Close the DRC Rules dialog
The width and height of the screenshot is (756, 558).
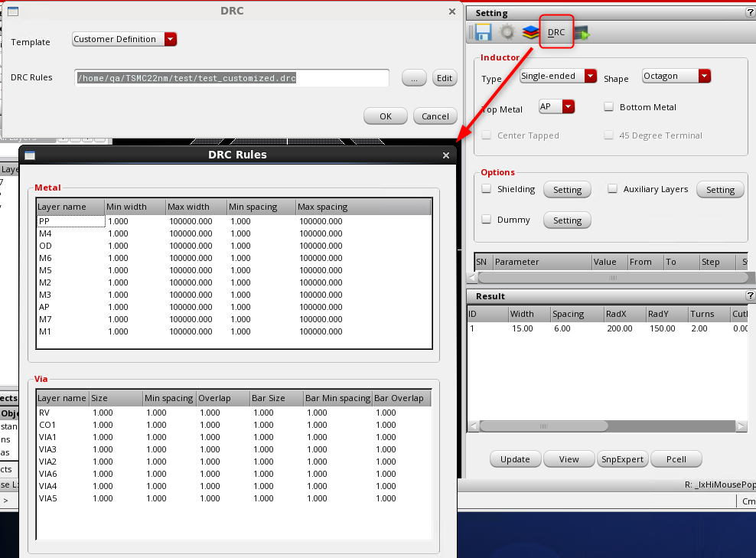(x=446, y=155)
